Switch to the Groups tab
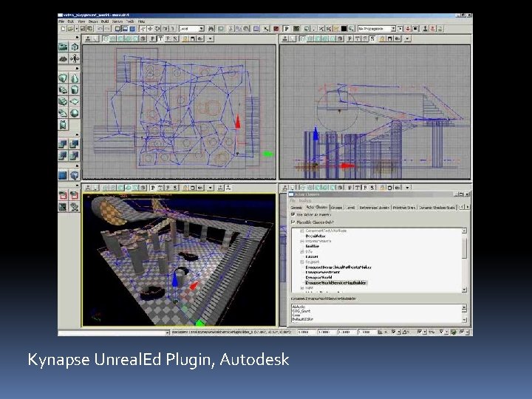The image size is (532, 399). click(336, 208)
